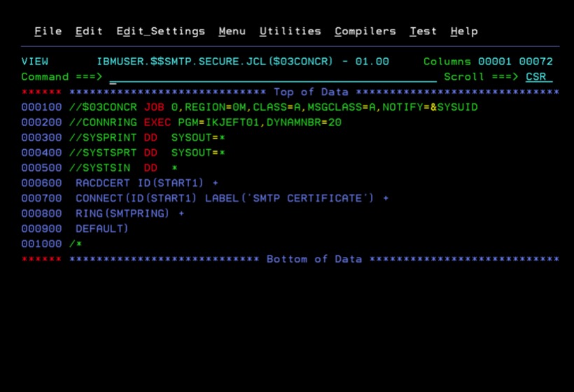Click line number 000800
Screen dimensions: 574x392
(41, 213)
